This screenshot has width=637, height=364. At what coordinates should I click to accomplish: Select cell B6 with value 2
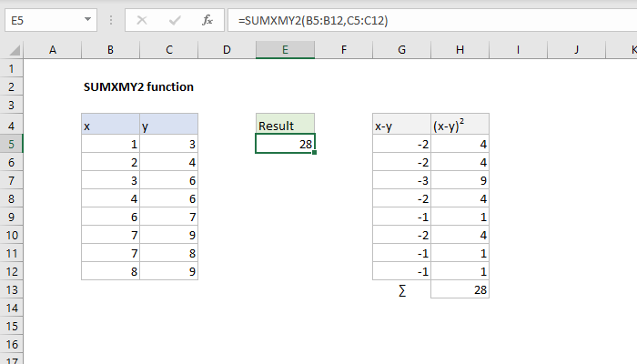pyautogui.click(x=110, y=162)
